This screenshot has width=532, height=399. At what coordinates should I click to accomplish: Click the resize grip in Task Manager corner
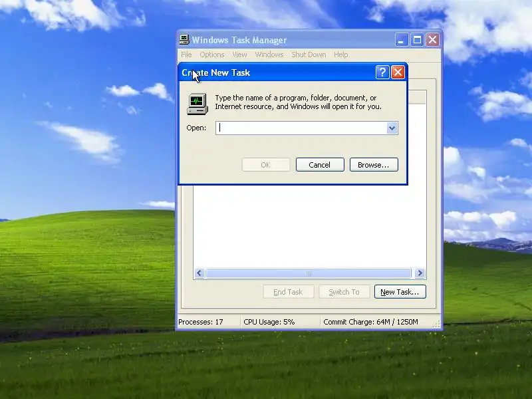(436, 325)
